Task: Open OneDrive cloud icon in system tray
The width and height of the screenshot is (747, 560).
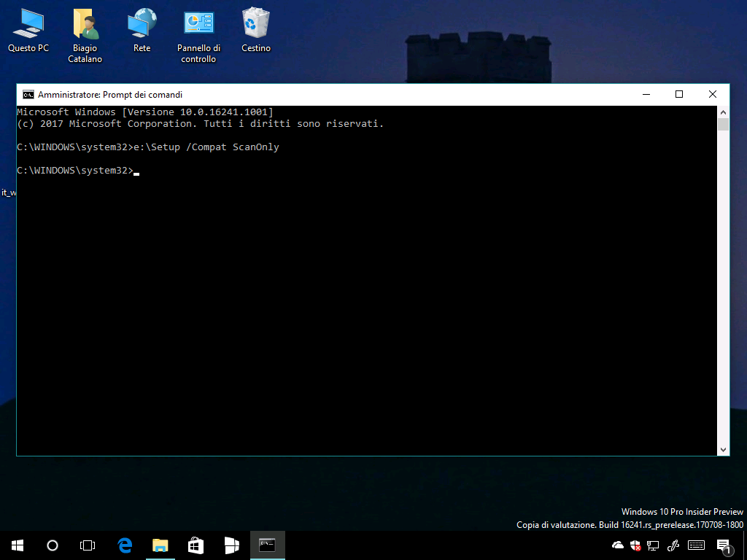Action: (x=617, y=545)
